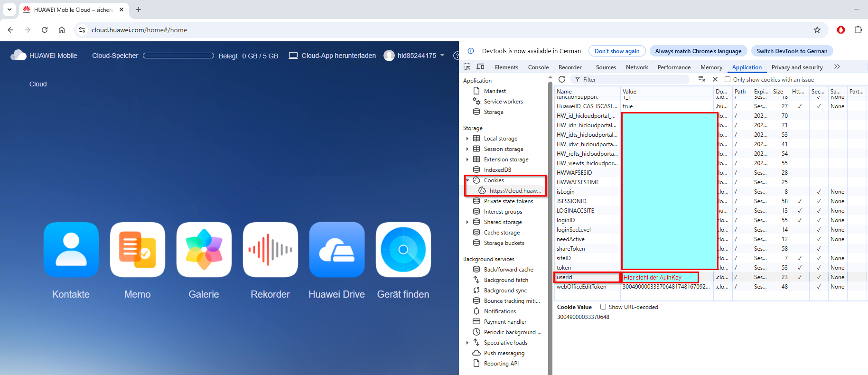The height and width of the screenshot is (375, 868).
Task: Enable Only show cookies with an issue
Action: coord(728,80)
